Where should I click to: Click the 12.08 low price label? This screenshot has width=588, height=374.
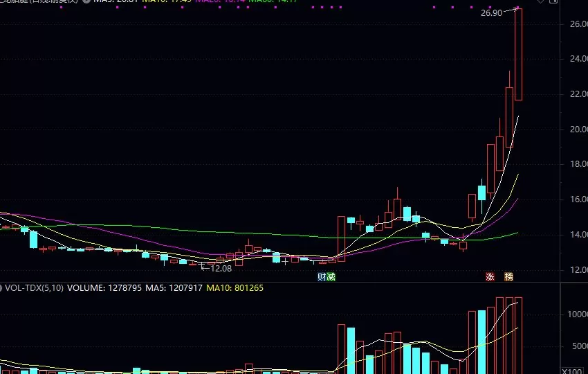click(x=219, y=268)
